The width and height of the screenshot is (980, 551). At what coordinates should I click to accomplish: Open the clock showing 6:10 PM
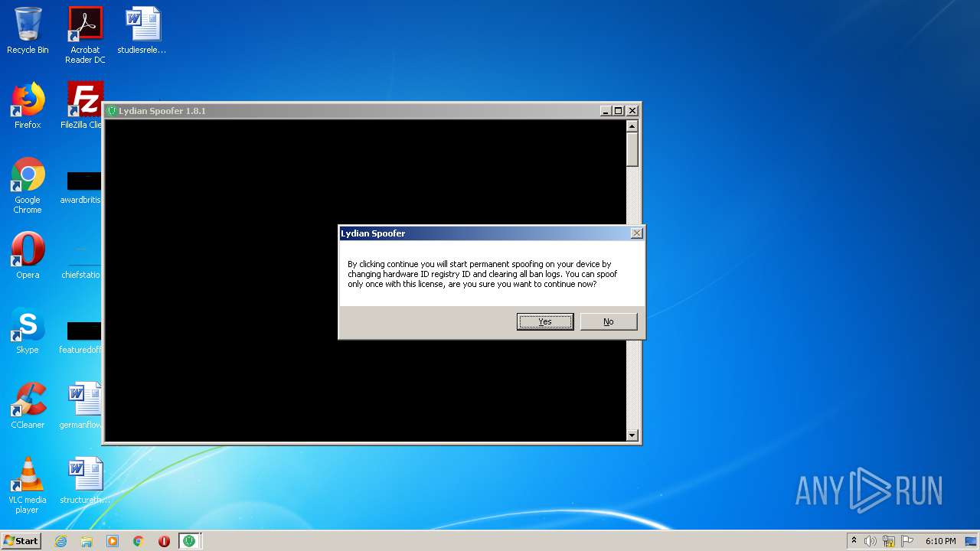[940, 541]
